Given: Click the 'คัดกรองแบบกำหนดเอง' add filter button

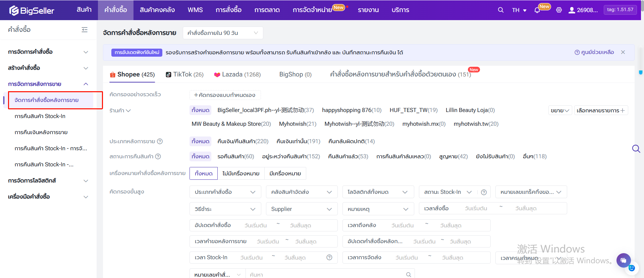Looking at the screenshot, I should (x=225, y=95).
